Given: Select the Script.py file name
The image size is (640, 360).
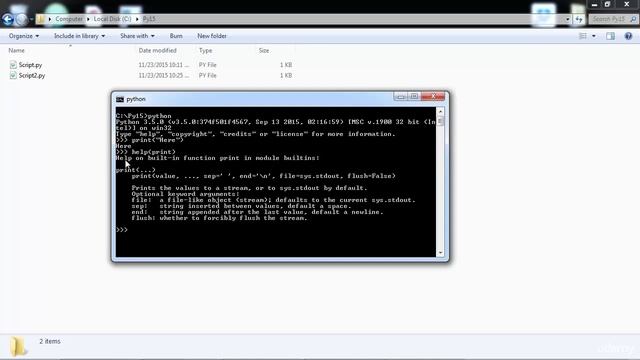Looking at the screenshot, I should tap(30, 65).
